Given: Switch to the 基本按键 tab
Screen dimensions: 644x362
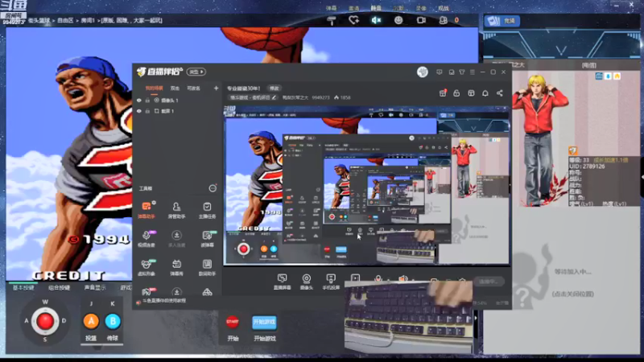Looking at the screenshot, I should [23, 288].
